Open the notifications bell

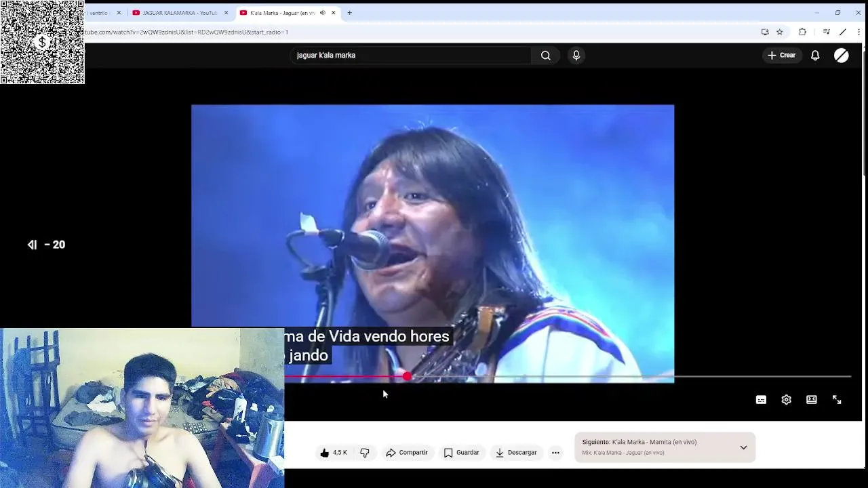click(x=815, y=56)
